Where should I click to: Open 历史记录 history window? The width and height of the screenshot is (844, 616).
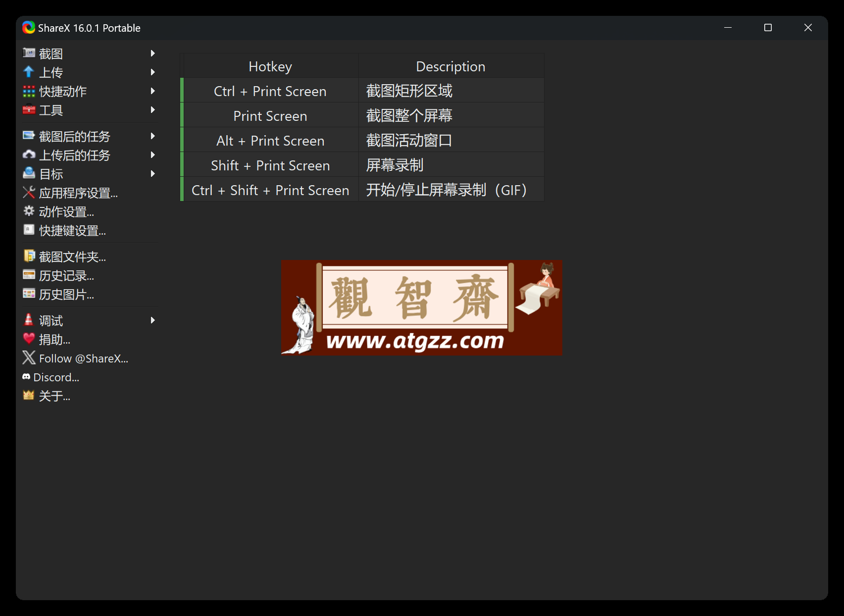click(x=90, y=275)
